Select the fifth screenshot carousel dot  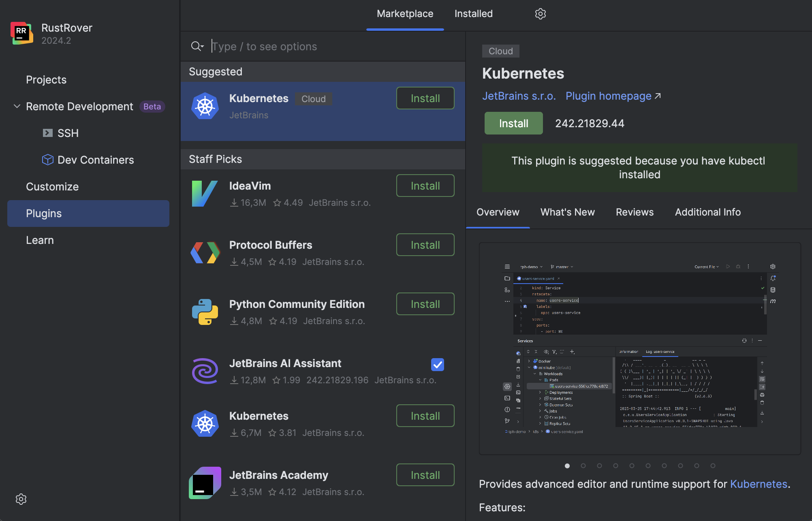click(632, 466)
